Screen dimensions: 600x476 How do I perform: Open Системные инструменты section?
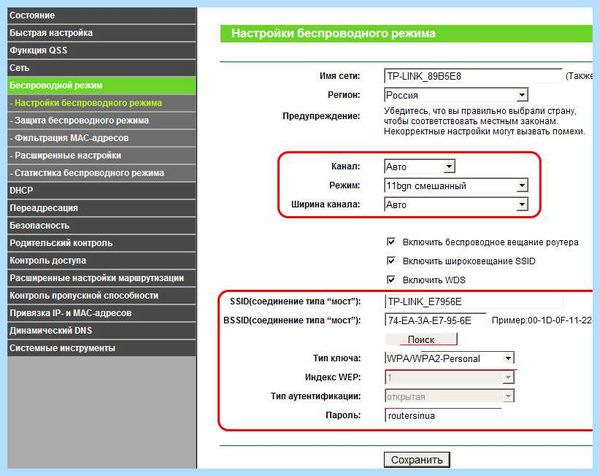click(x=101, y=348)
